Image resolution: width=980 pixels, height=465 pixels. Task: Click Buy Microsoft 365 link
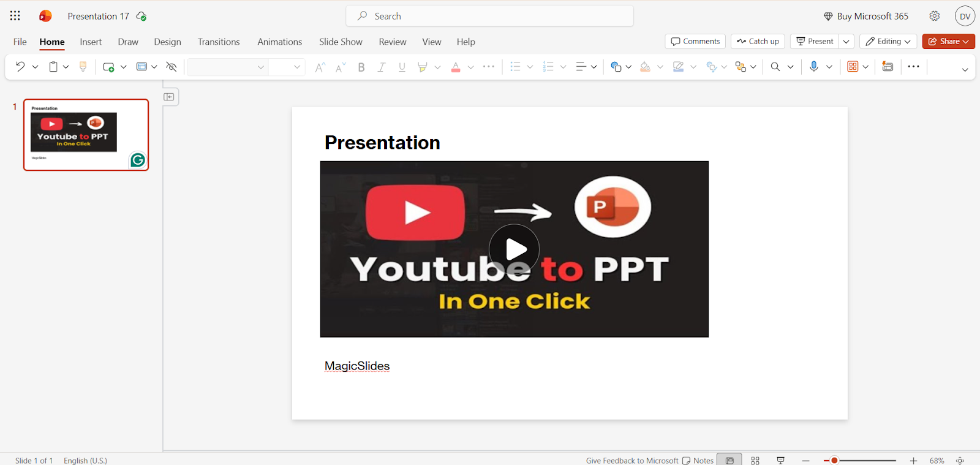click(x=865, y=17)
